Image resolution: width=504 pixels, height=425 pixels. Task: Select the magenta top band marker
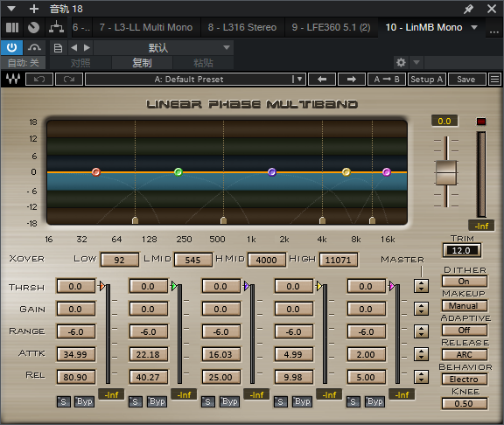click(387, 172)
